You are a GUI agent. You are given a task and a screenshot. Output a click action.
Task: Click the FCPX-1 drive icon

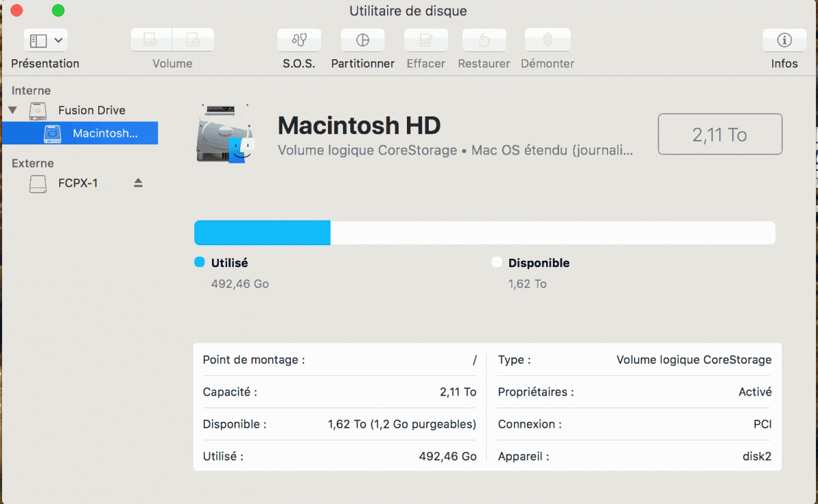[x=38, y=183]
